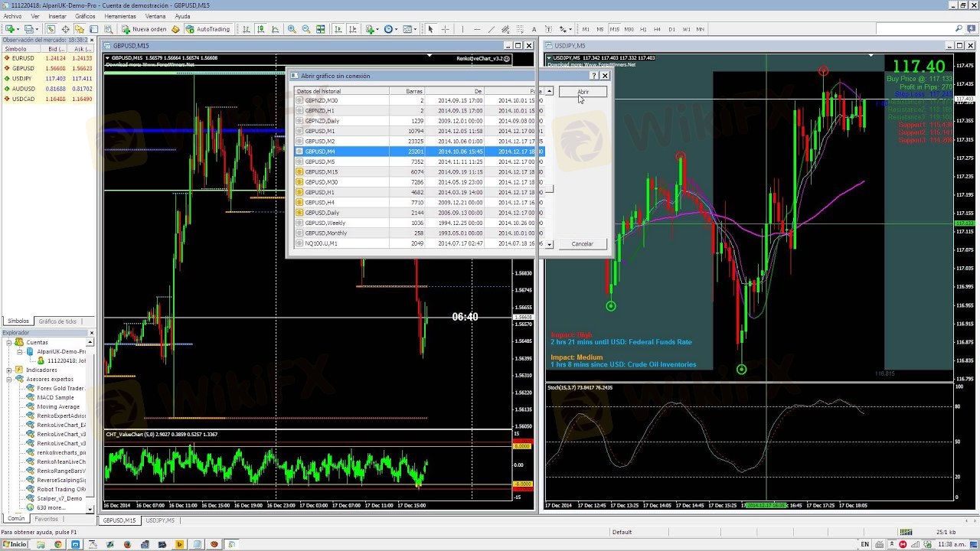This screenshot has width=980, height=551.
Task: Click the Nueva orden button
Action: point(144,29)
